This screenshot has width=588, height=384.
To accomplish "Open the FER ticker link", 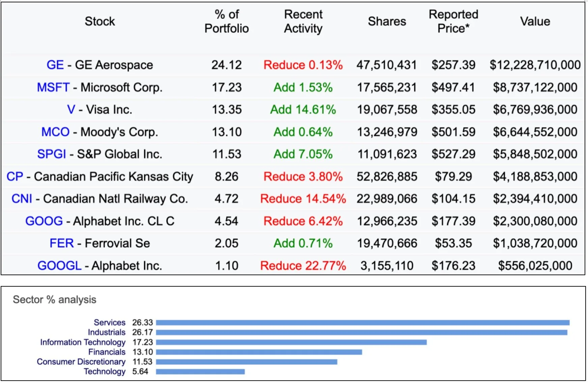I will pyautogui.click(x=62, y=243).
